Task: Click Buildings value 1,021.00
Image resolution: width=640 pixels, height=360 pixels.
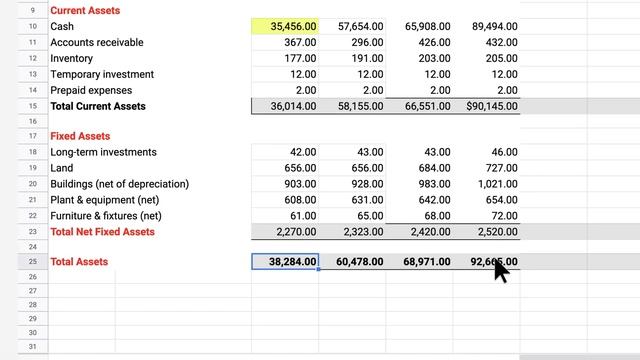Action: 498,184
